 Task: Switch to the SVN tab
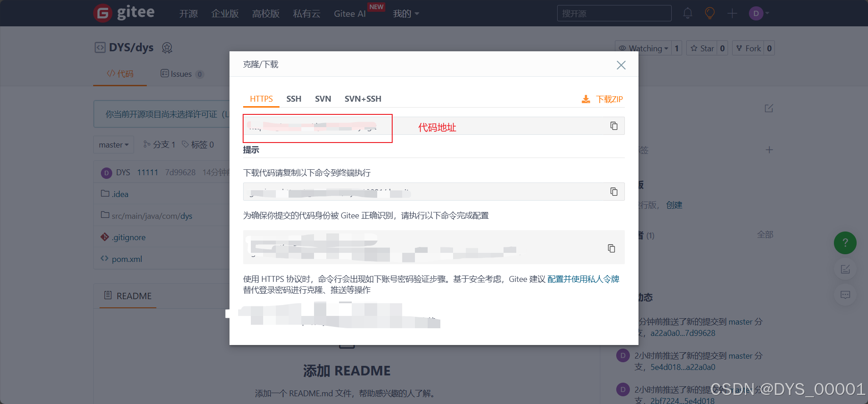[x=323, y=99]
